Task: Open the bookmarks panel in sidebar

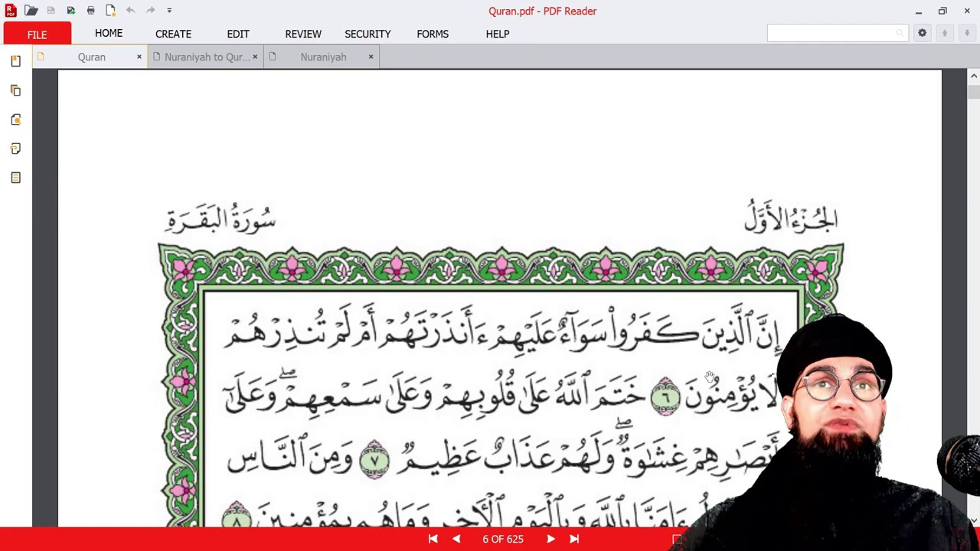Action: (15, 61)
